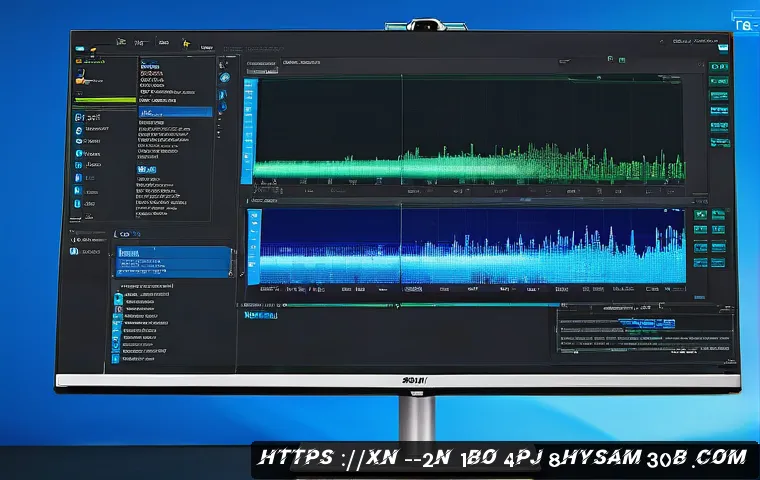Image resolution: width=760 pixels, height=480 pixels.
Task: Toggle the bottom-left teal square beside blue spectrum
Action: tap(699, 262)
